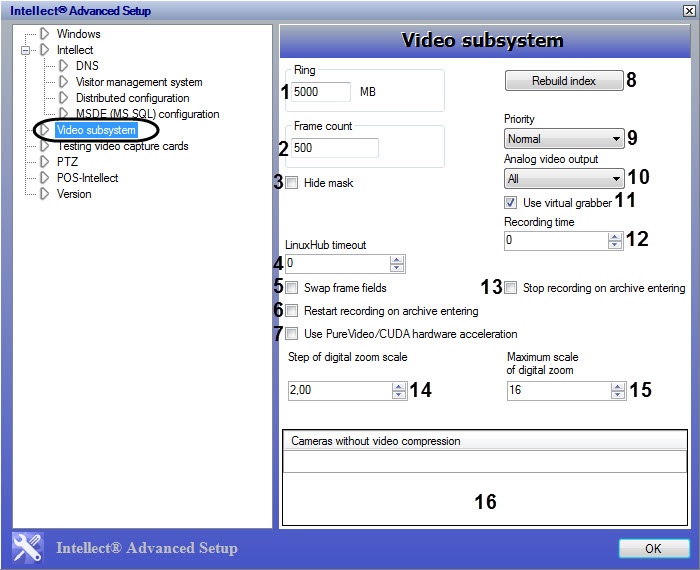Click the arrow icon beside Visitor management system
Image resolution: width=700 pixels, height=570 pixels.
pyautogui.click(x=63, y=82)
